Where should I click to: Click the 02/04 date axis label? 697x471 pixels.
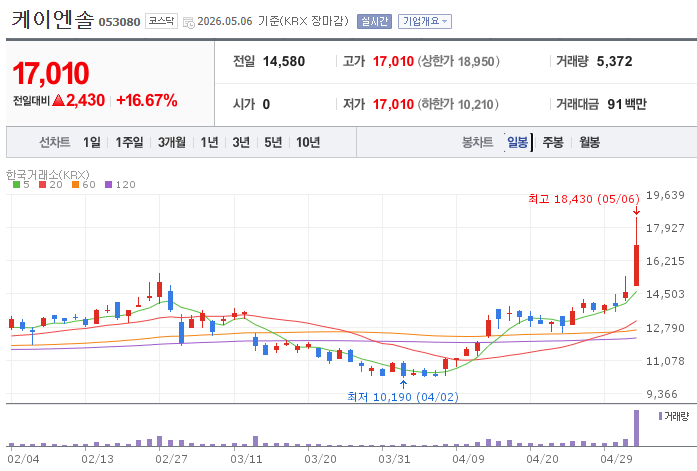click(24, 459)
